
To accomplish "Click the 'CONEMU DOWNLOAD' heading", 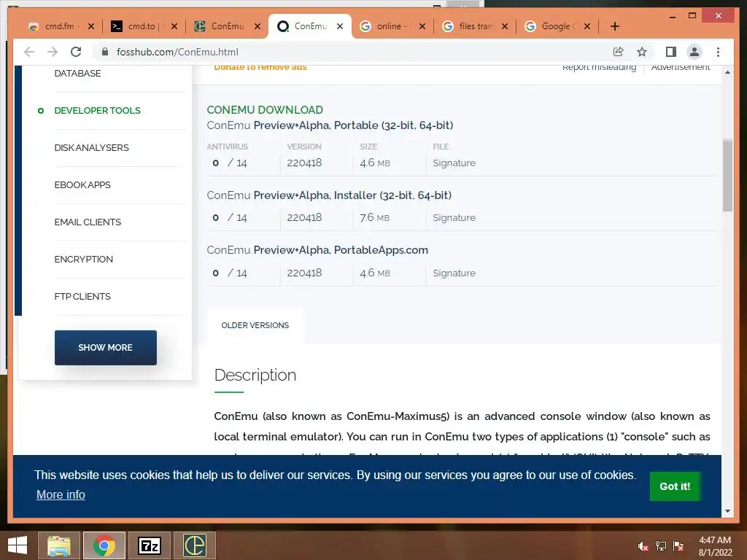I will (265, 110).
